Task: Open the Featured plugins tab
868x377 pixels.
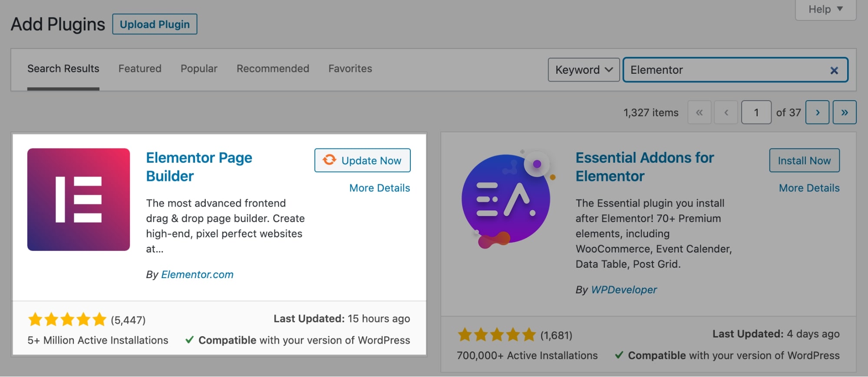Action: pyautogui.click(x=140, y=69)
